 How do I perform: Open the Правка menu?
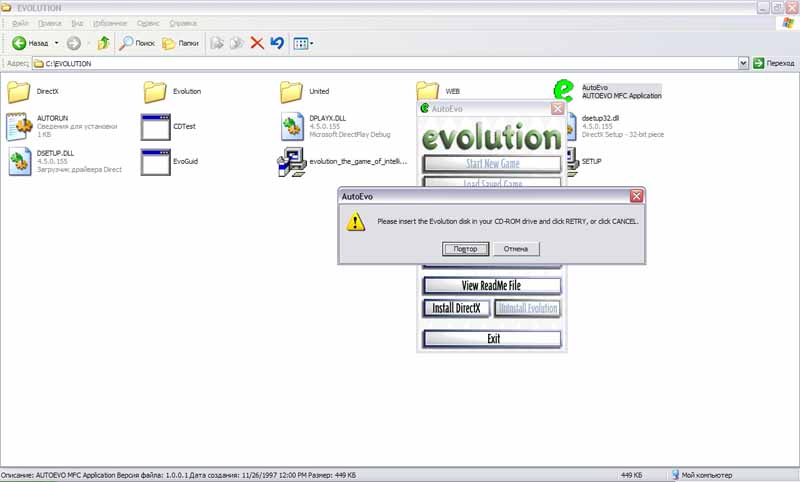coord(49,23)
